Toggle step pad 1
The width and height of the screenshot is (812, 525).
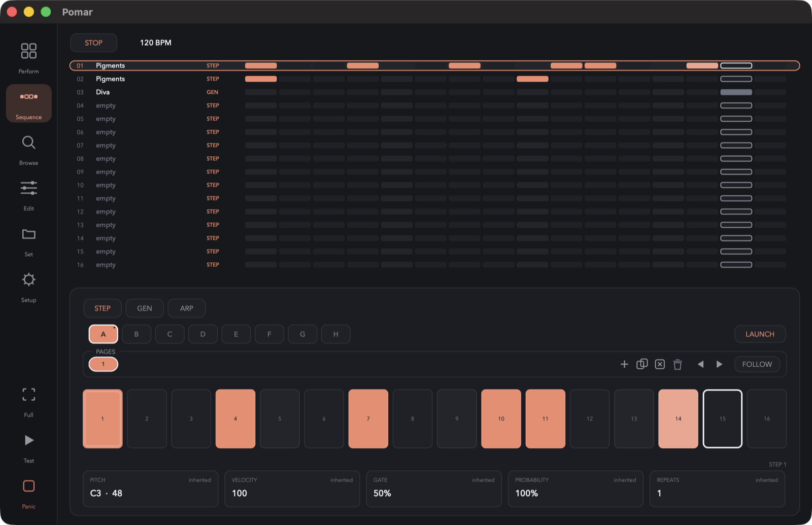[x=103, y=419]
